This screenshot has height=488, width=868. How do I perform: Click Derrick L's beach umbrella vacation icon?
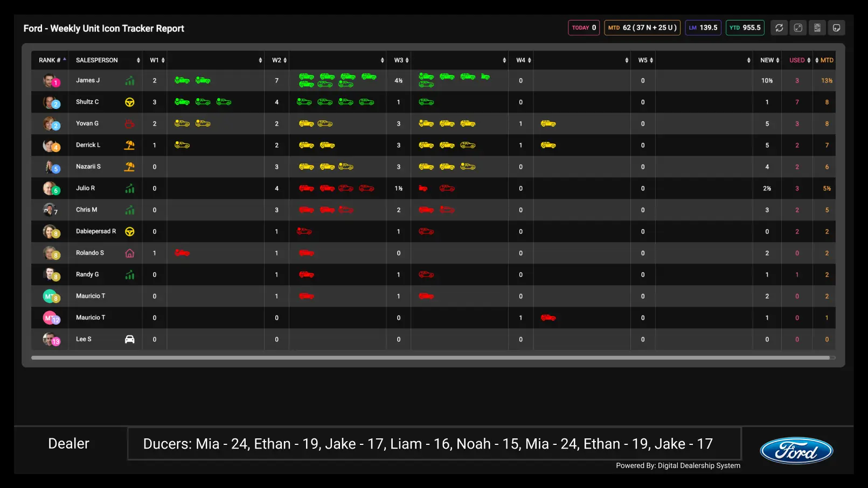point(129,145)
